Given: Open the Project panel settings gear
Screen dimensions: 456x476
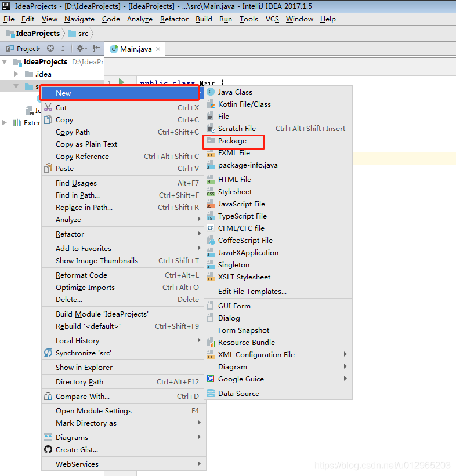Looking at the screenshot, I should [82, 48].
